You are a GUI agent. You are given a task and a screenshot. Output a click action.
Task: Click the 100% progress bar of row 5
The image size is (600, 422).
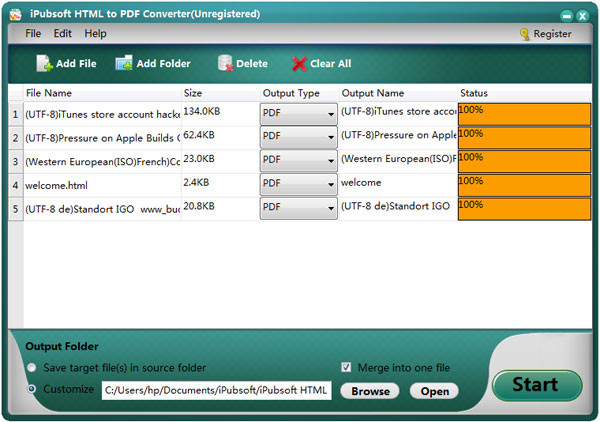coord(524,209)
